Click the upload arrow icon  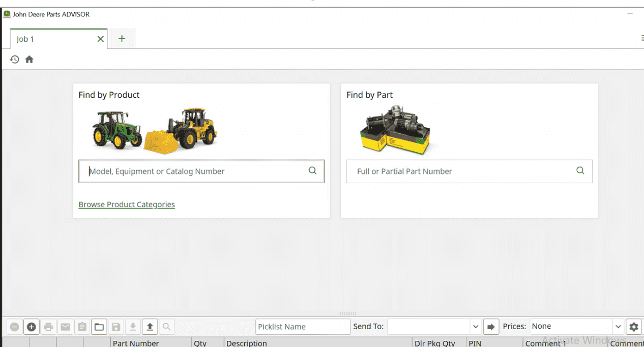[x=150, y=327]
